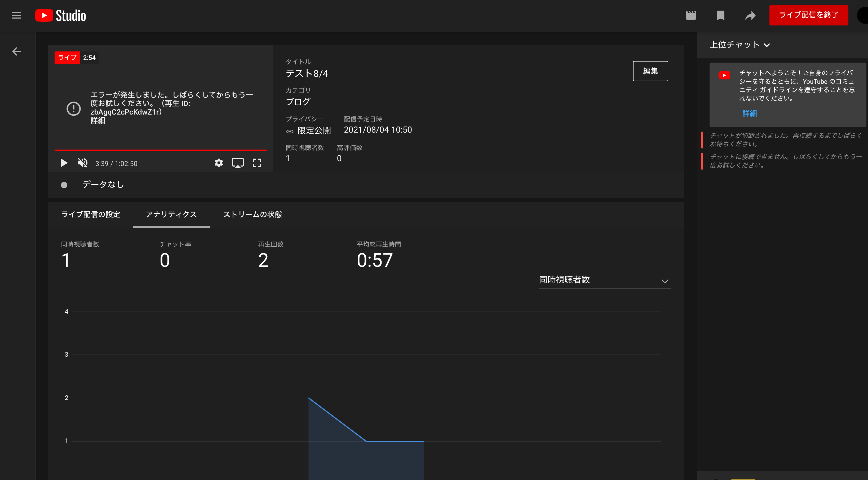Expand the 同時視聴者数 chart metric dropdown

pyautogui.click(x=605, y=280)
